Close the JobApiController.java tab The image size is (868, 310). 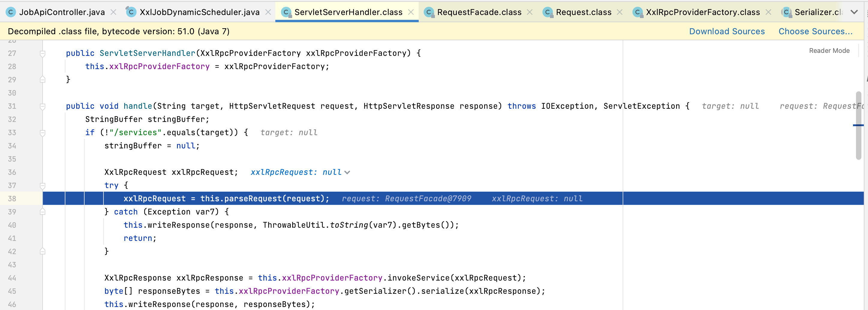114,13
